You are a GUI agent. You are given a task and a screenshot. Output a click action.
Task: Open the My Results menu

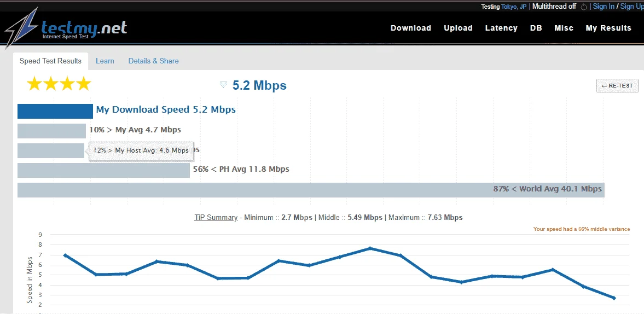click(x=608, y=28)
